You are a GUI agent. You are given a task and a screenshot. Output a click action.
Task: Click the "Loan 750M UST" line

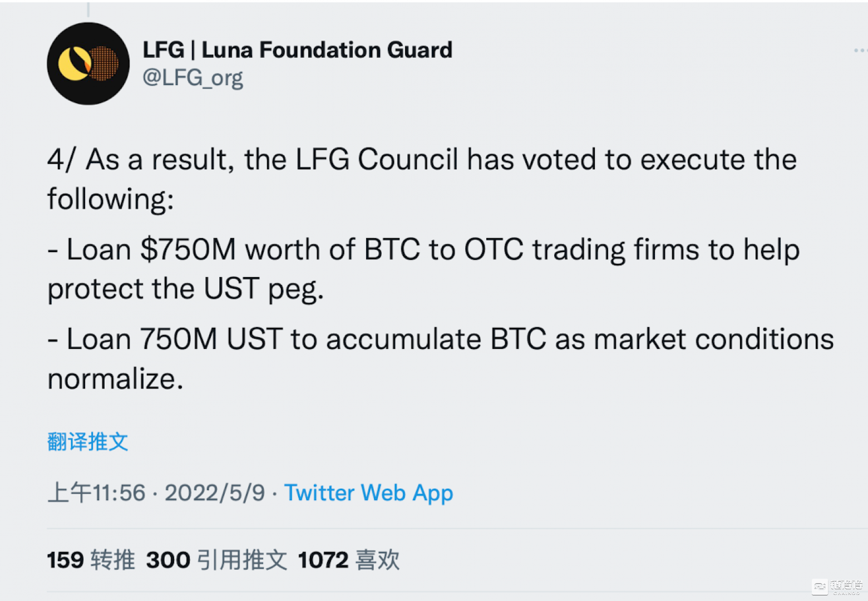click(440, 339)
